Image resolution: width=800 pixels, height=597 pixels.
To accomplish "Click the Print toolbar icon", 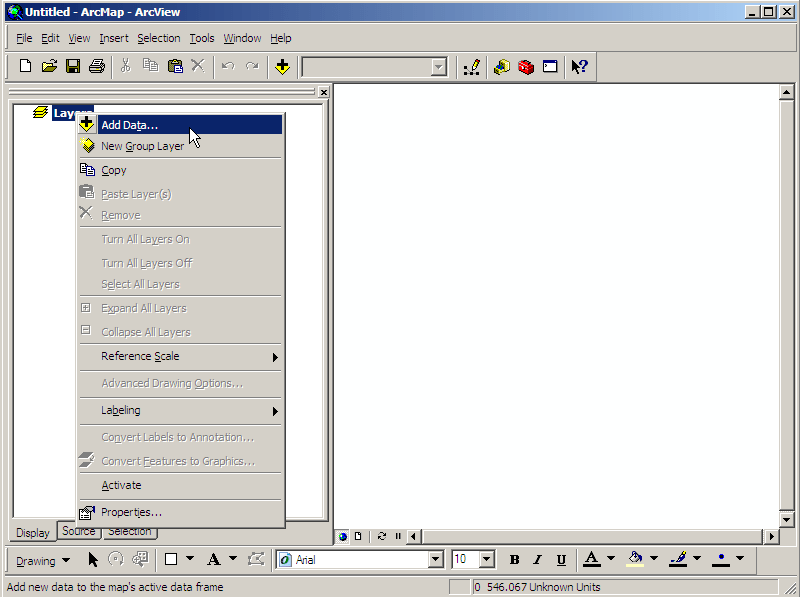I will [x=97, y=66].
